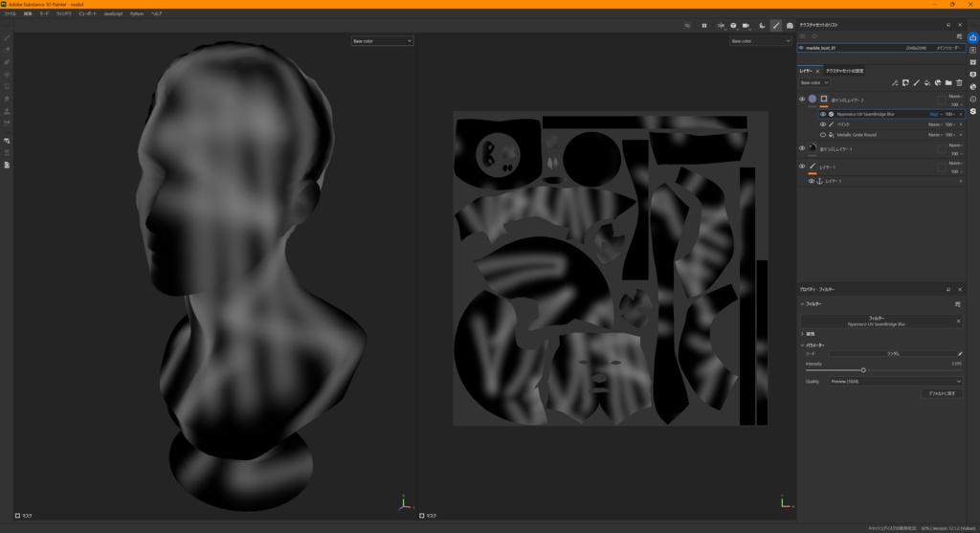Hide the paint layer 1 with brush thumbnail

[x=802, y=167]
